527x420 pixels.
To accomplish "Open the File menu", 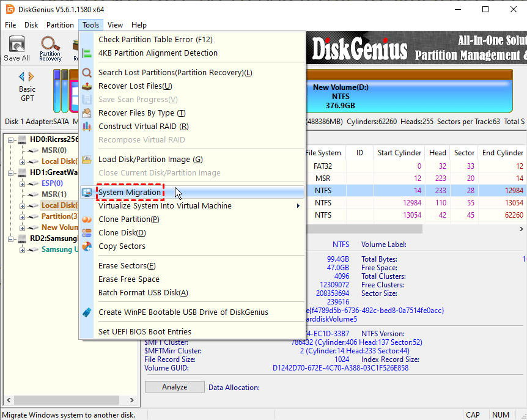I will pyautogui.click(x=10, y=25).
